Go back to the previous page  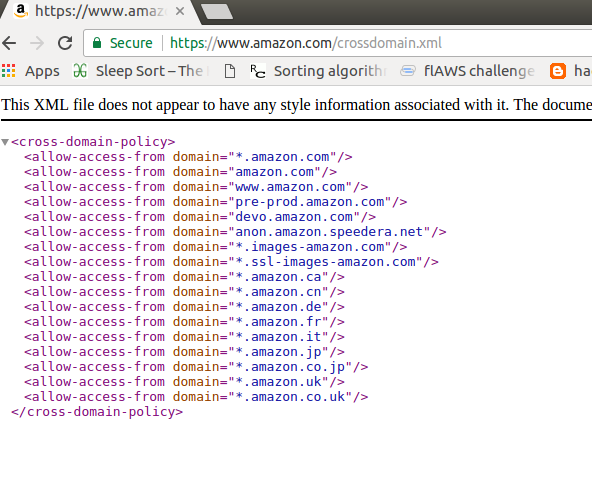9,43
